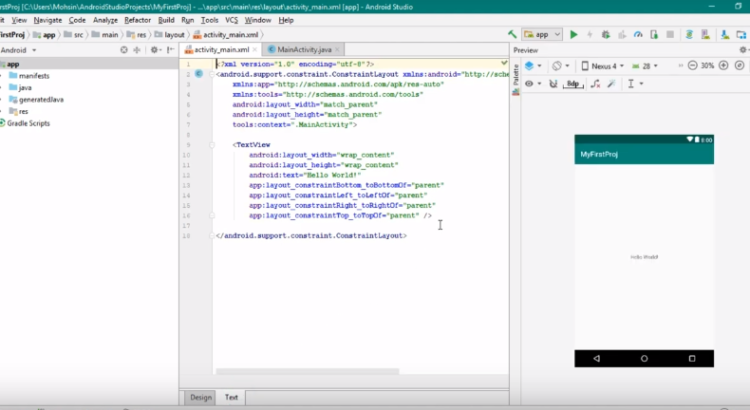
Task: Click the Debug app bug icon
Action: click(x=604, y=34)
